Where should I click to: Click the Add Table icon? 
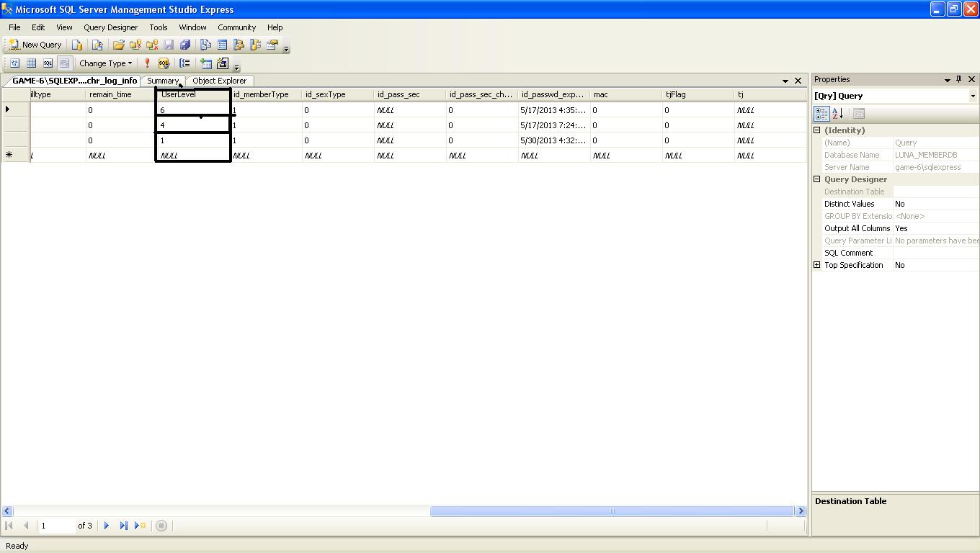click(x=206, y=63)
